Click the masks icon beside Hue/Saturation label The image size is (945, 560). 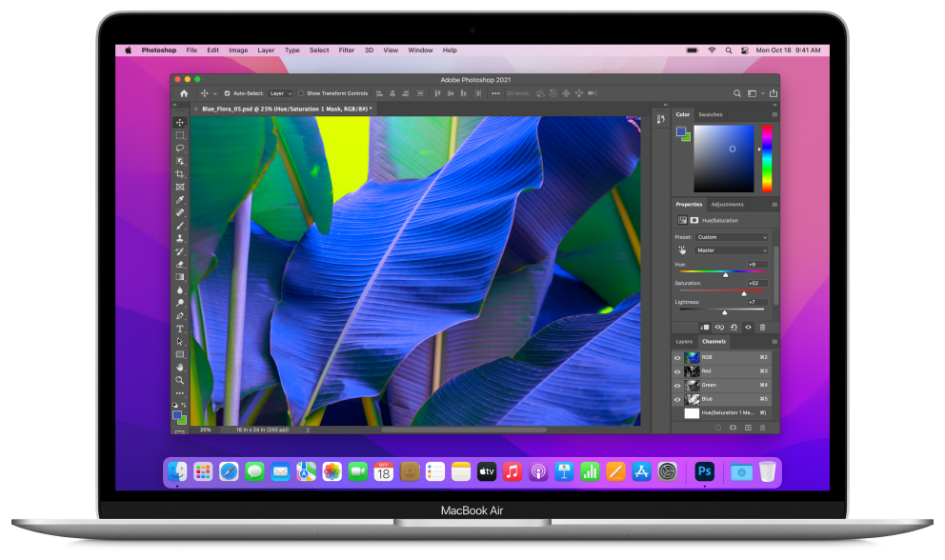pos(694,220)
